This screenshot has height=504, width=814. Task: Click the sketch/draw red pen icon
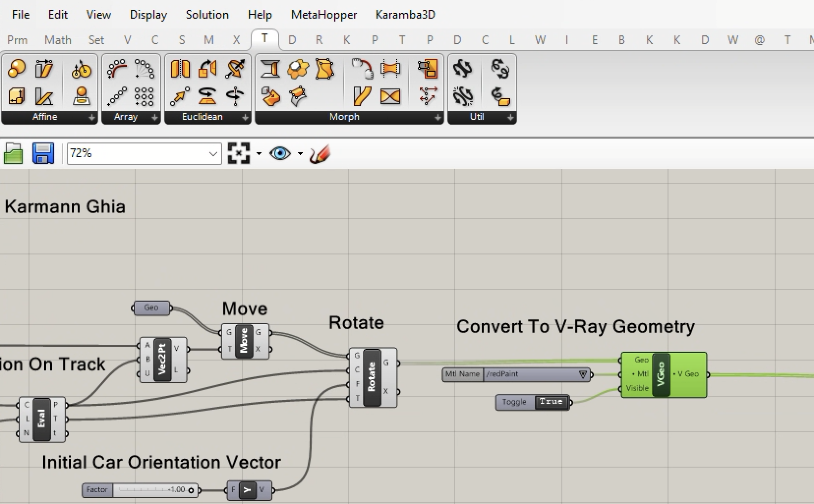click(320, 154)
